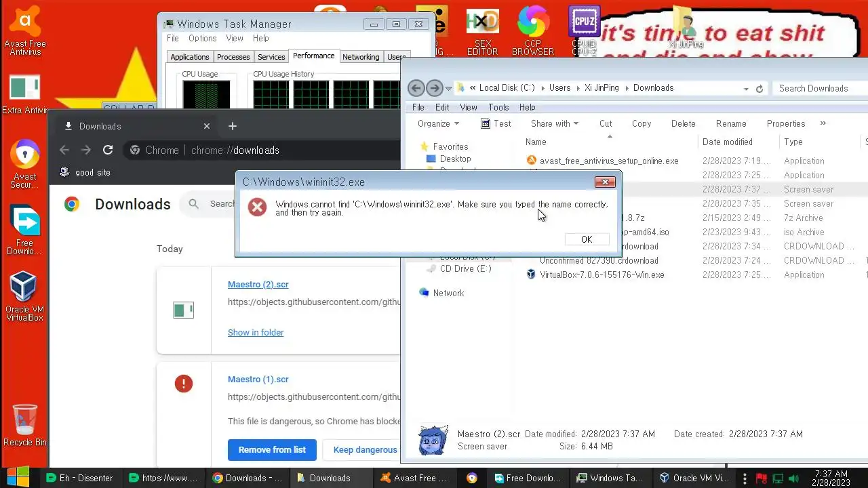This screenshot has height=488, width=868.
Task: Refresh the Explorer Downloads folder
Action: [x=759, y=89]
